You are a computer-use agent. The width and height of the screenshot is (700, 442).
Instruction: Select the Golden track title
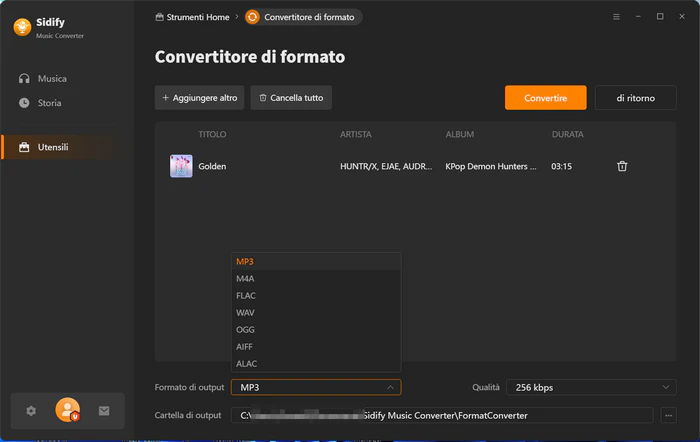click(212, 166)
